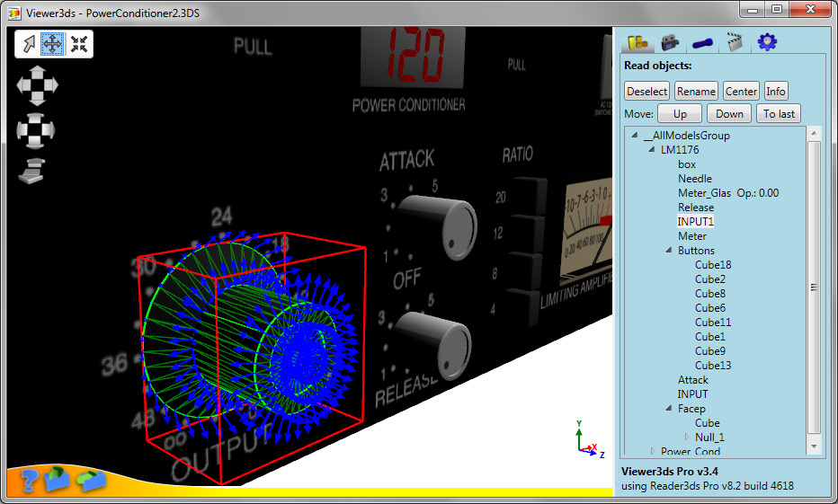Click the first blue folder open icon
This screenshot has width=838, height=504.
pos(58,479)
